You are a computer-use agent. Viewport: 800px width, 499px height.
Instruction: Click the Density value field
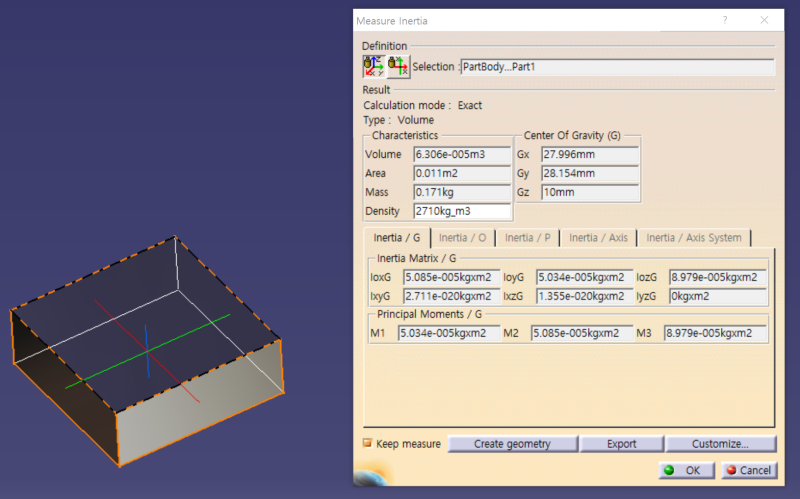pos(461,211)
